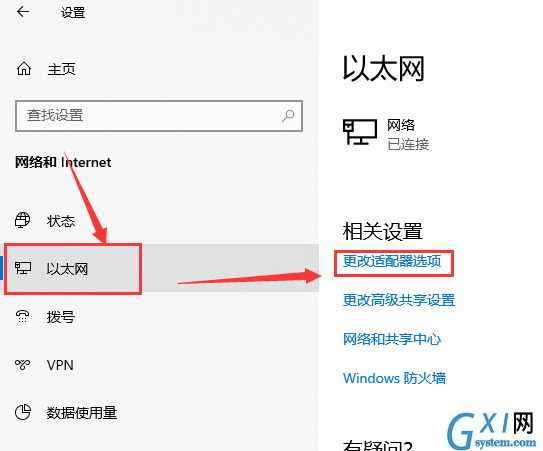Open Windows 防火墙 link
Image resolution: width=543 pixels, height=451 pixels.
(x=394, y=378)
